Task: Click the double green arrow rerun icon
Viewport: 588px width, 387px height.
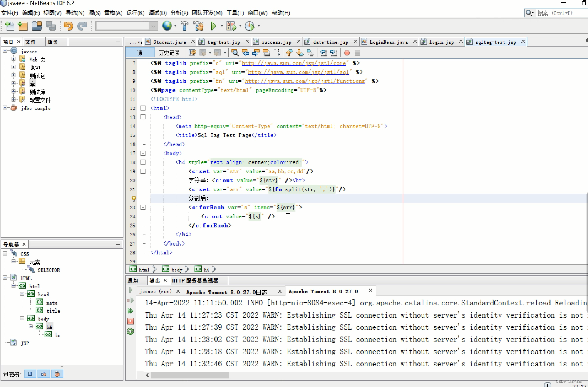Action: tap(131, 311)
